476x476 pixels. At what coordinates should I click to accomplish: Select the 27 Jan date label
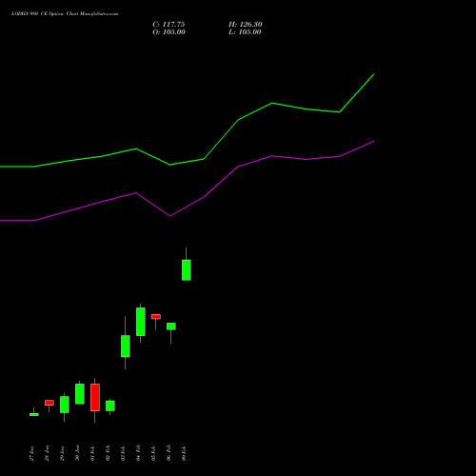click(x=31, y=453)
